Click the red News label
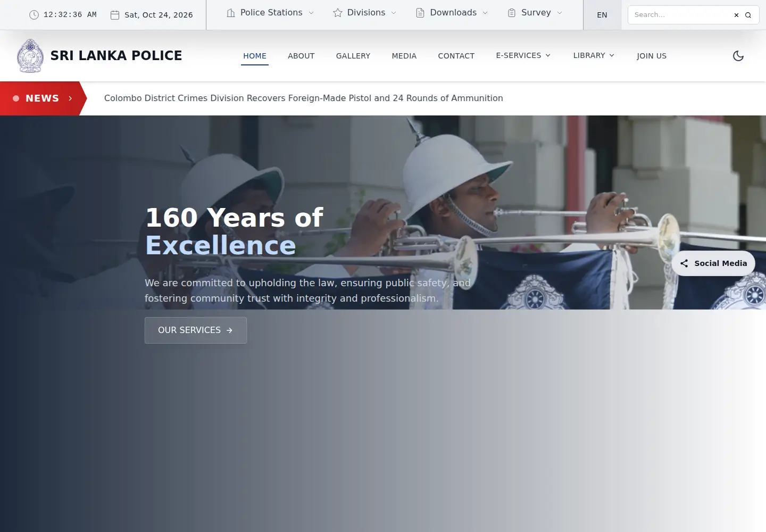 point(43,98)
